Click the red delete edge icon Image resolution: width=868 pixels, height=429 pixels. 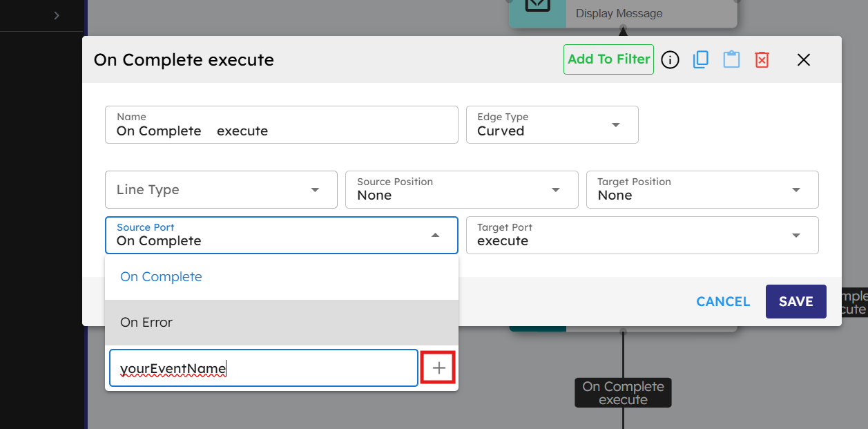click(762, 60)
